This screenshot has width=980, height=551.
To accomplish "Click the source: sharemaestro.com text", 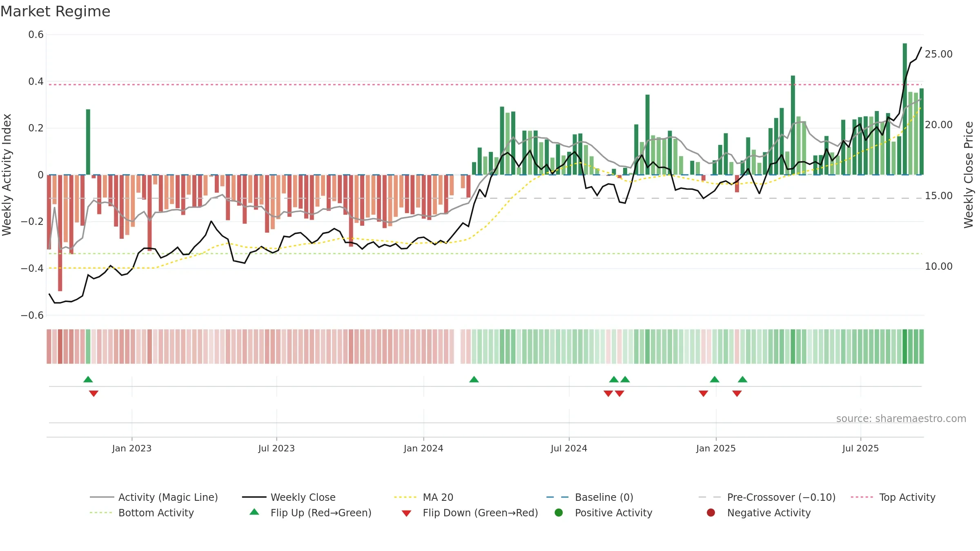I will click(901, 419).
